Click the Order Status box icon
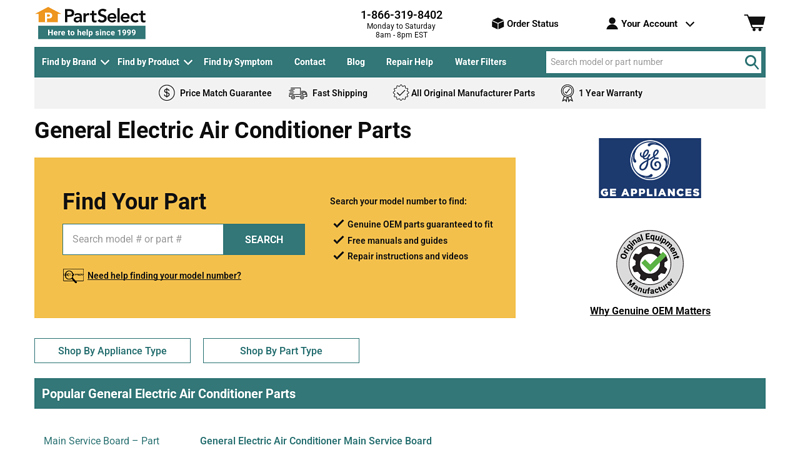 [x=497, y=23]
